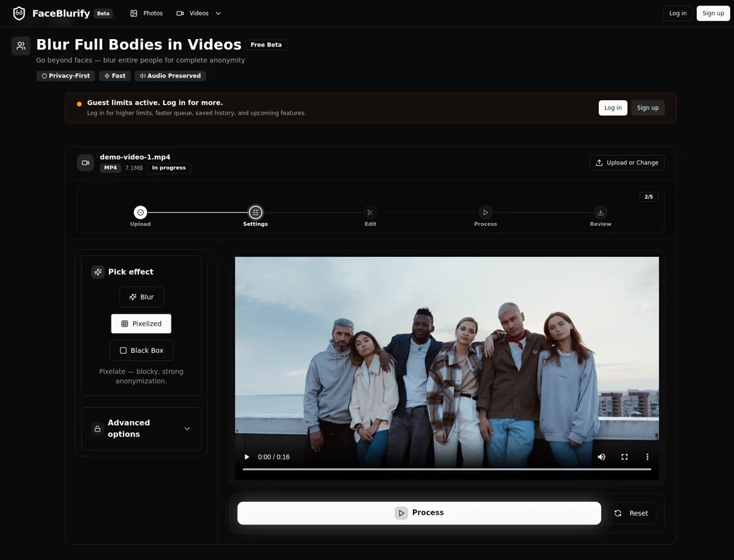Enter fullscreen mode on the video

click(625, 457)
